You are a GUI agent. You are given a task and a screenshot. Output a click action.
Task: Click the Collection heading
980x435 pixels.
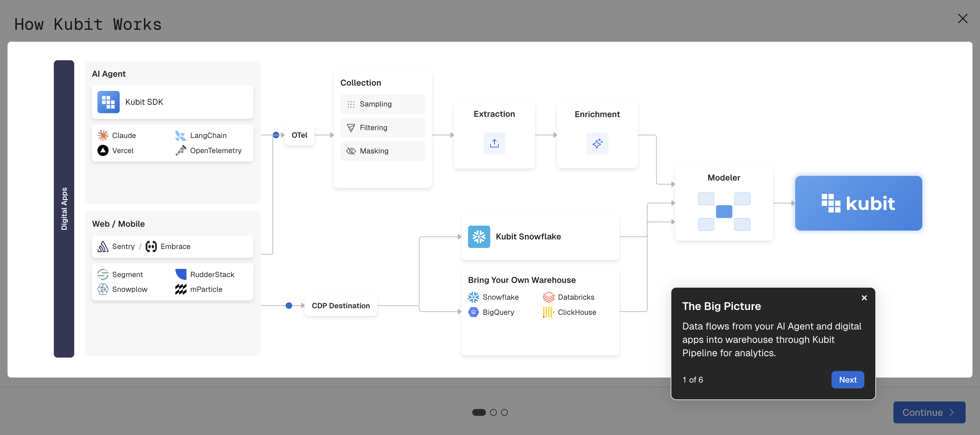tap(360, 83)
